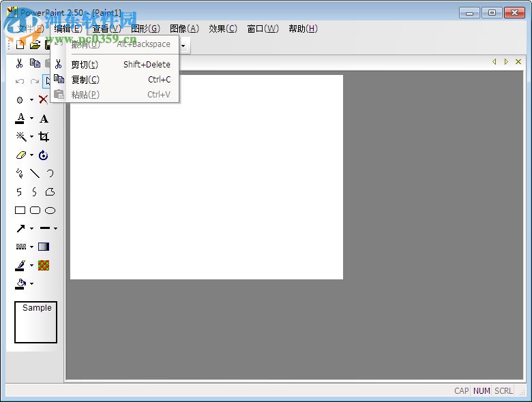The height and width of the screenshot is (402, 532).
Task: Open the pen color dropdown arrow
Action: (31, 266)
